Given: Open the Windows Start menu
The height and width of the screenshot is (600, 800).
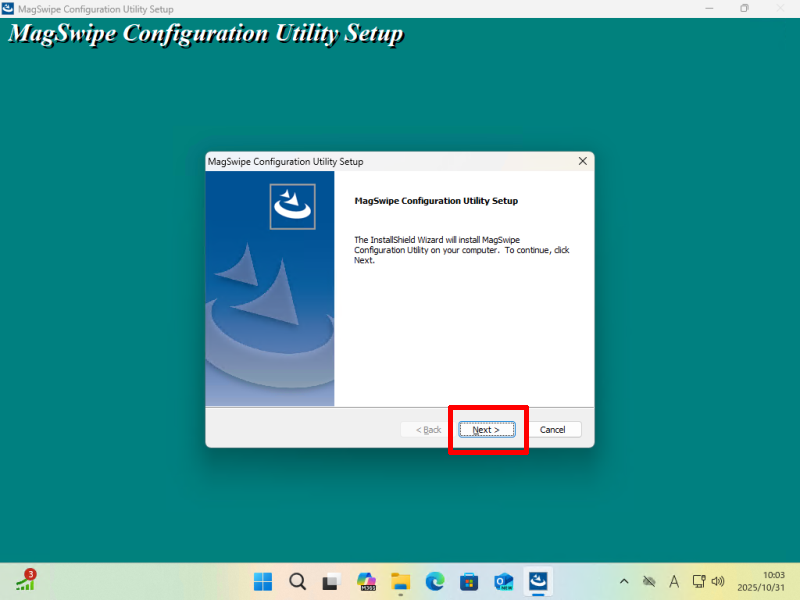Looking at the screenshot, I should pyautogui.click(x=263, y=581).
